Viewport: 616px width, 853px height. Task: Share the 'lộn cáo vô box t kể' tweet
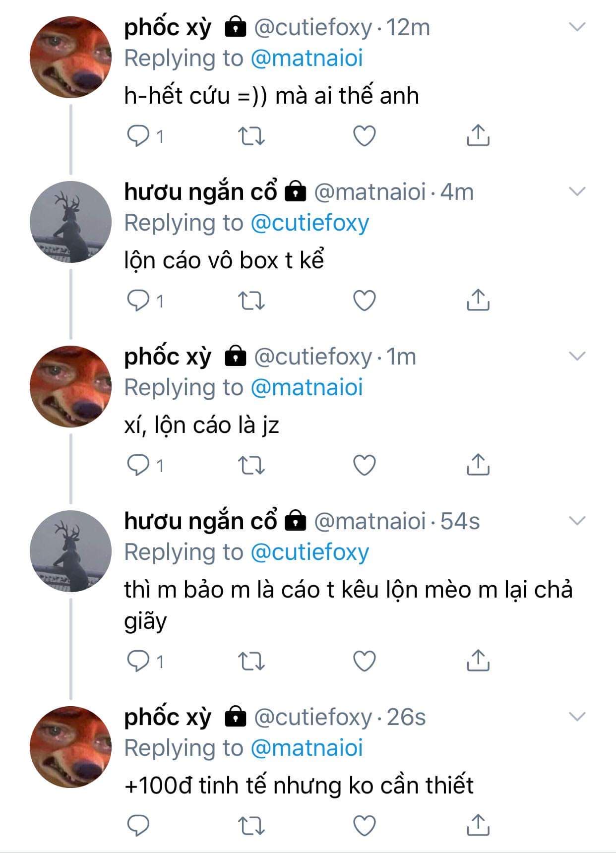[478, 301]
